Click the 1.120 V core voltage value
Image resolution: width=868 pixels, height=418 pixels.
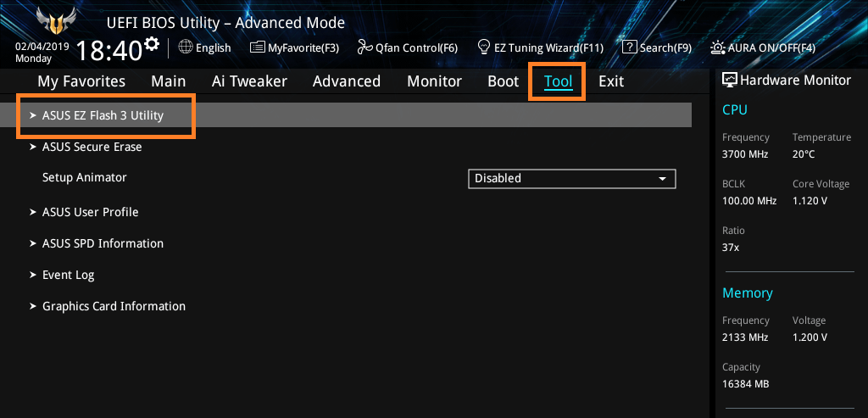click(810, 200)
